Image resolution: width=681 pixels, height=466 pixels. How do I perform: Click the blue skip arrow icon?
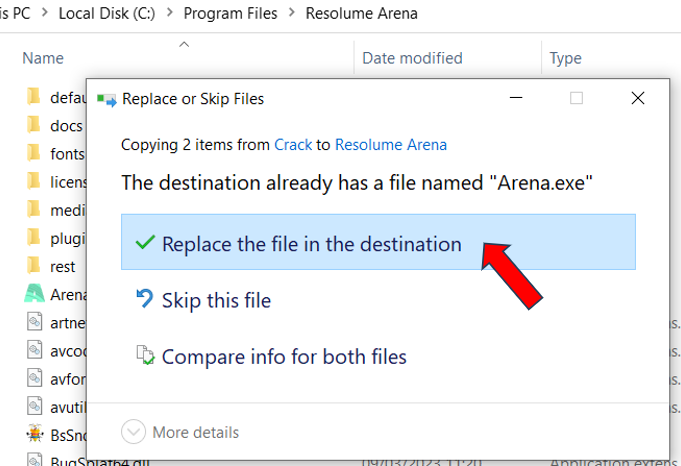(145, 299)
